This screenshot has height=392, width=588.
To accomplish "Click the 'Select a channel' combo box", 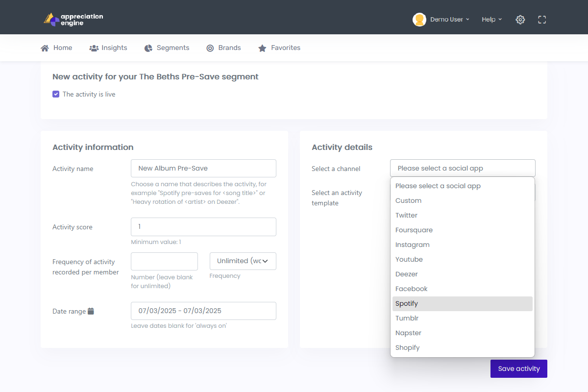I will pos(463,168).
